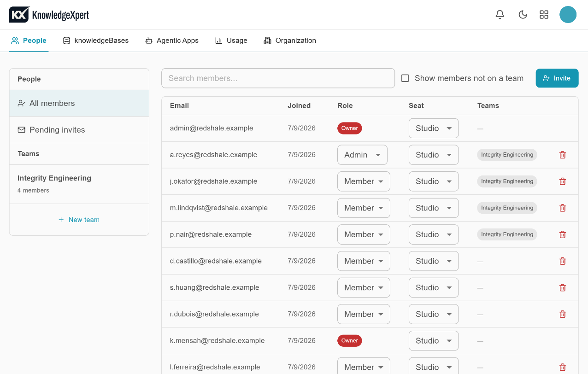588x374 pixels.
Task: Switch to the Organization tab
Action: coord(290,41)
